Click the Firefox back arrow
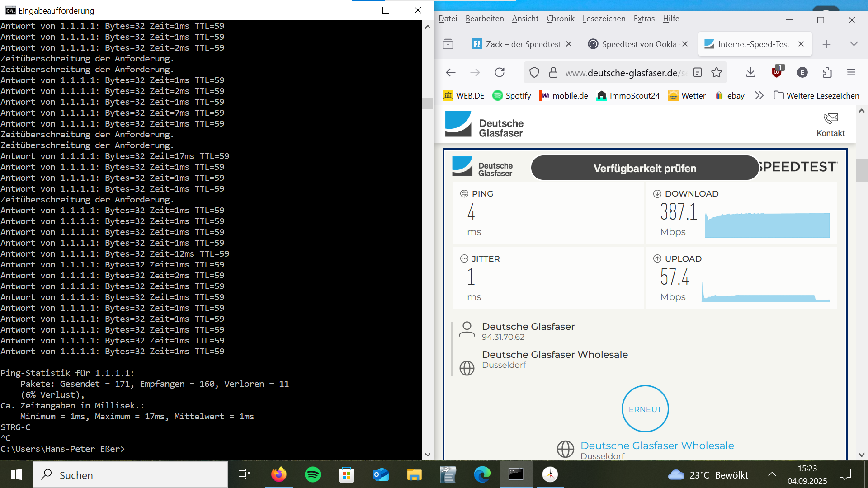Image resolution: width=868 pixels, height=488 pixels. [x=451, y=72]
